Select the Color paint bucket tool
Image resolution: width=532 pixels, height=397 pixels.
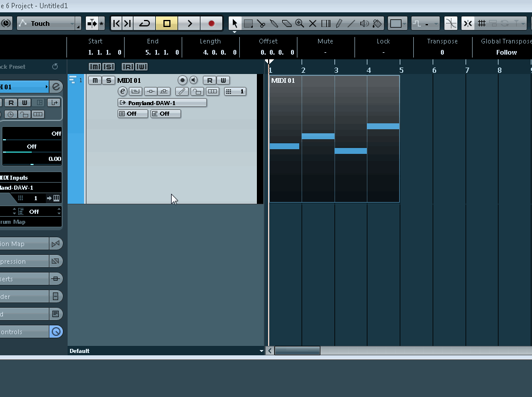click(x=377, y=23)
